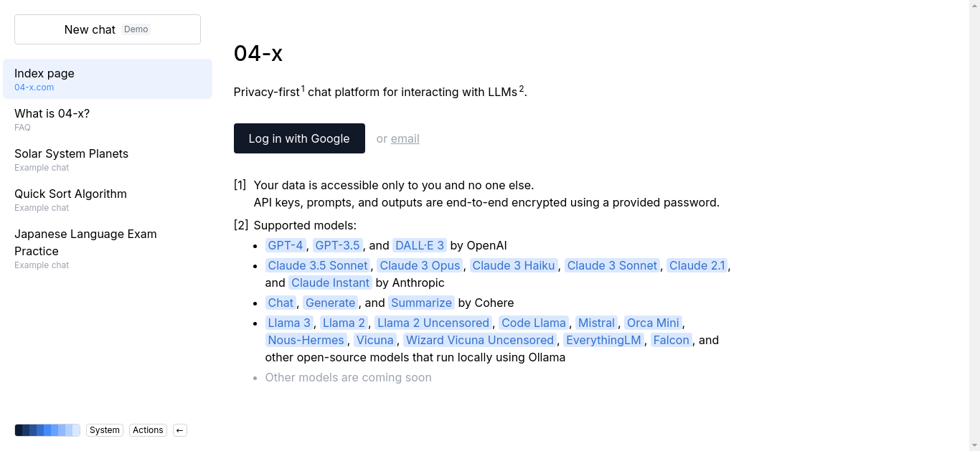Start a New chat

[x=108, y=29]
